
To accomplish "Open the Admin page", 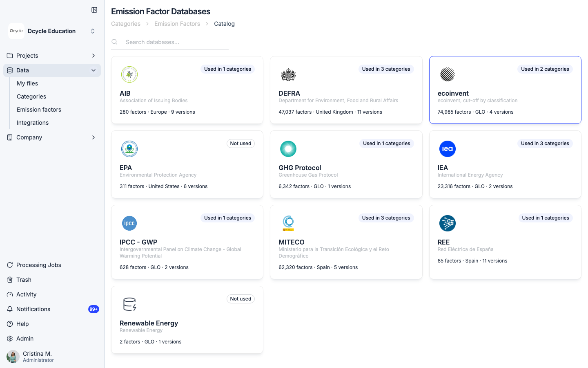I will pyautogui.click(x=25, y=339).
